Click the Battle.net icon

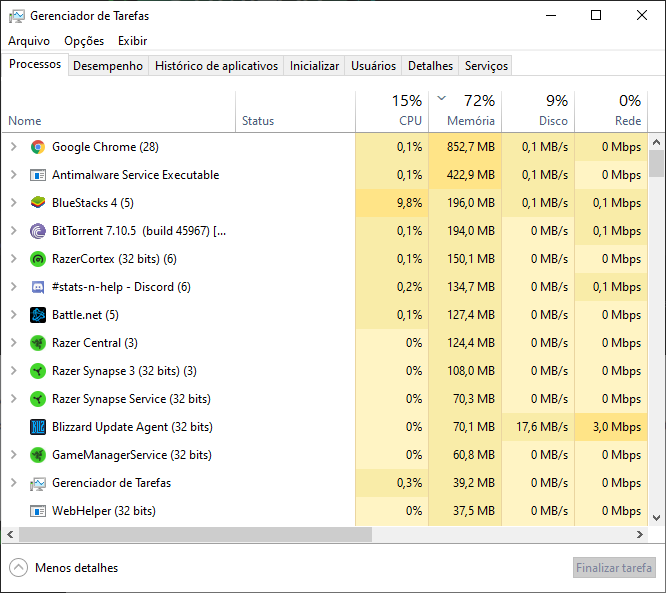(38, 315)
